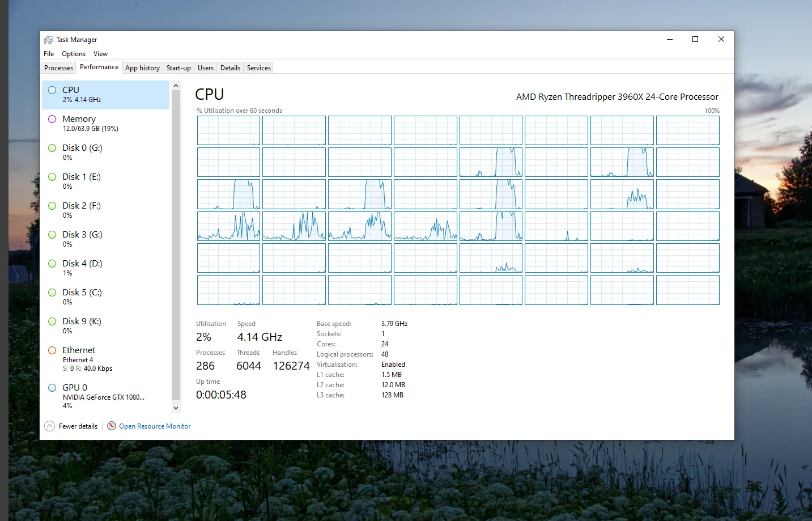The width and height of the screenshot is (812, 521).
Task: Click the base speed value 3.79 GHz
Action: [x=394, y=324]
